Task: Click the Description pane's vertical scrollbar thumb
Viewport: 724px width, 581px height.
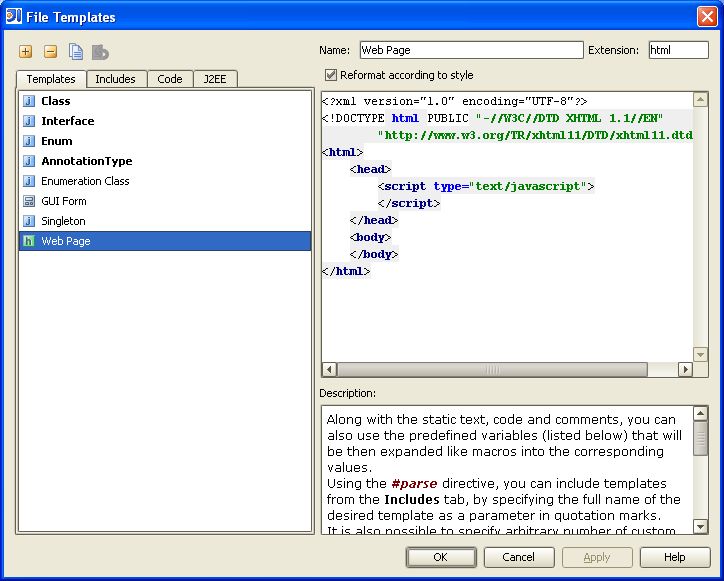Action: tap(700, 438)
